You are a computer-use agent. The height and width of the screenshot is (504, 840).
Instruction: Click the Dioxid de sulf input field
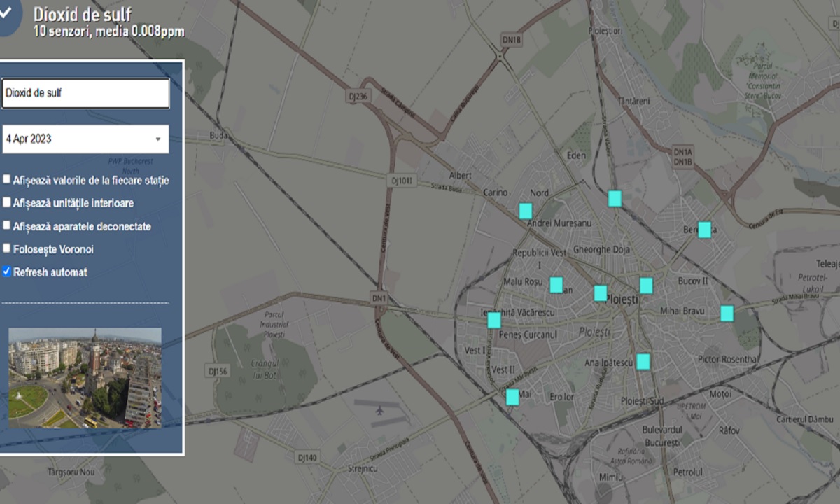coord(85,93)
